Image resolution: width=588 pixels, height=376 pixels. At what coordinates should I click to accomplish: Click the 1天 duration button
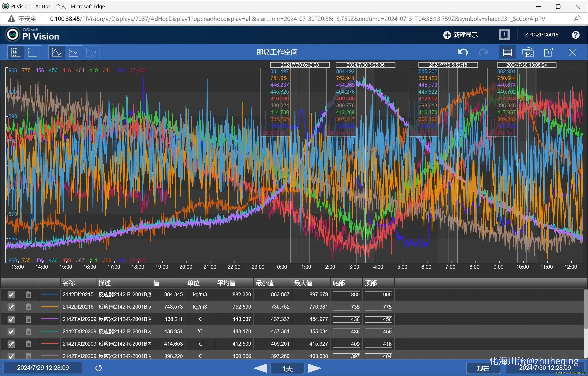pyautogui.click(x=287, y=368)
